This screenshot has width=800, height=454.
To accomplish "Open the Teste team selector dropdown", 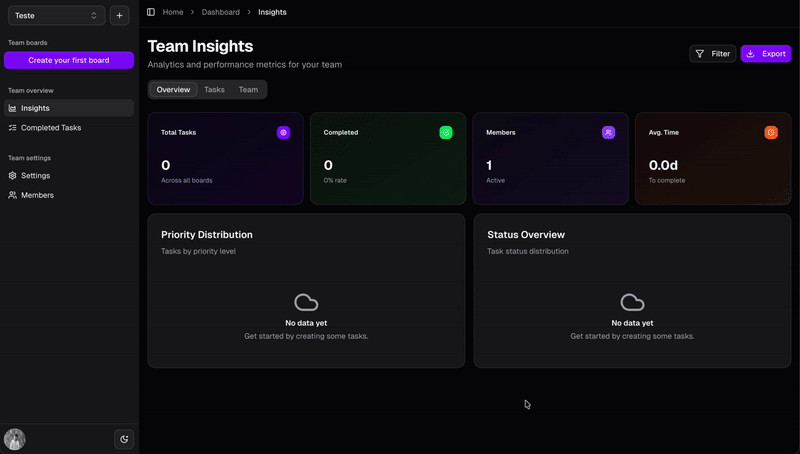I will pos(56,15).
